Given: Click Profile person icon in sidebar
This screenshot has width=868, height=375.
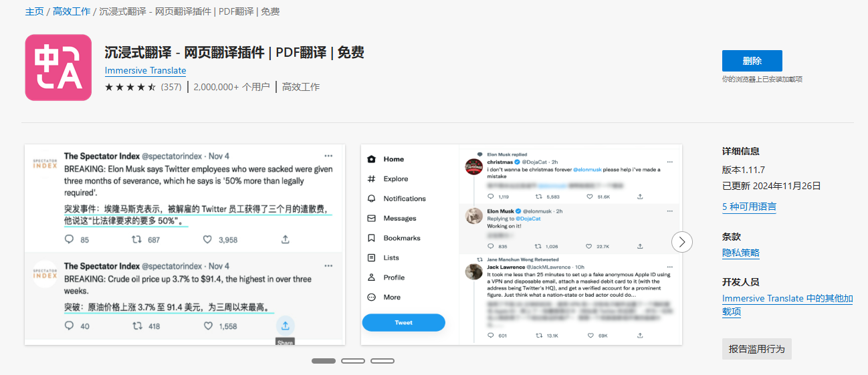Looking at the screenshot, I should pos(371,277).
